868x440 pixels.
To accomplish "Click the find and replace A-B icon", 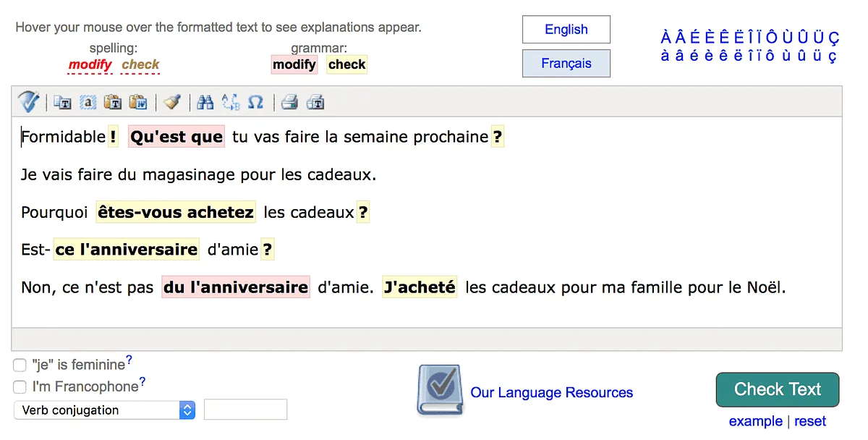I will click(231, 102).
